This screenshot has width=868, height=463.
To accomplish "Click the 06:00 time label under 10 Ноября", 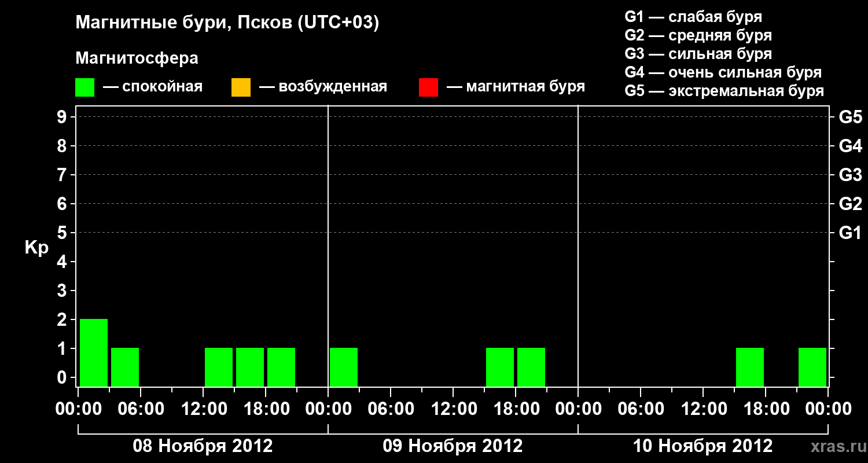I will point(641,409).
